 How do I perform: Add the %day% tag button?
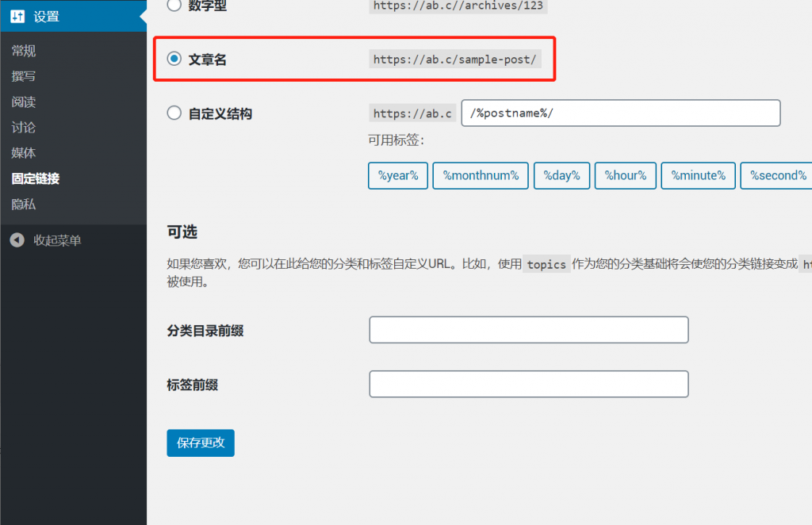[x=561, y=176]
